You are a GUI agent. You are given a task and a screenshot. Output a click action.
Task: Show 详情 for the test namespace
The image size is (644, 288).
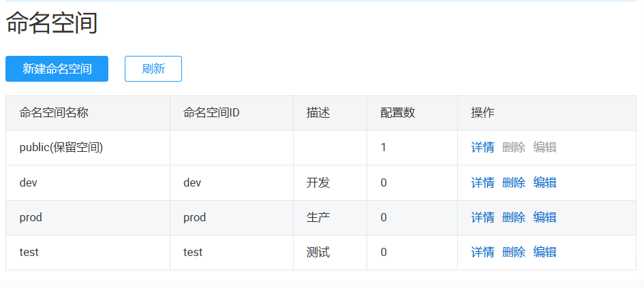coord(482,252)
